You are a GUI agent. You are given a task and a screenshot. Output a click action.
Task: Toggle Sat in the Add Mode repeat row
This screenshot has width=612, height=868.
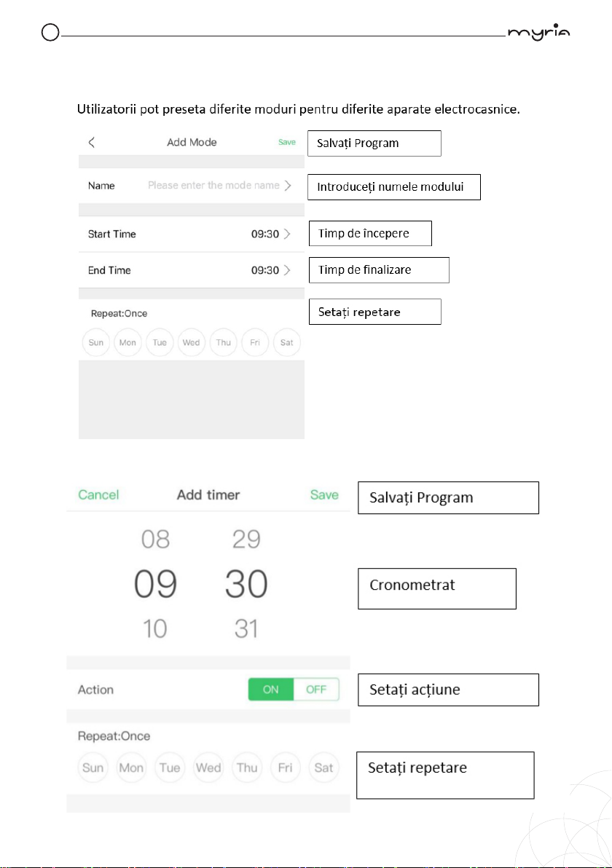287,343
